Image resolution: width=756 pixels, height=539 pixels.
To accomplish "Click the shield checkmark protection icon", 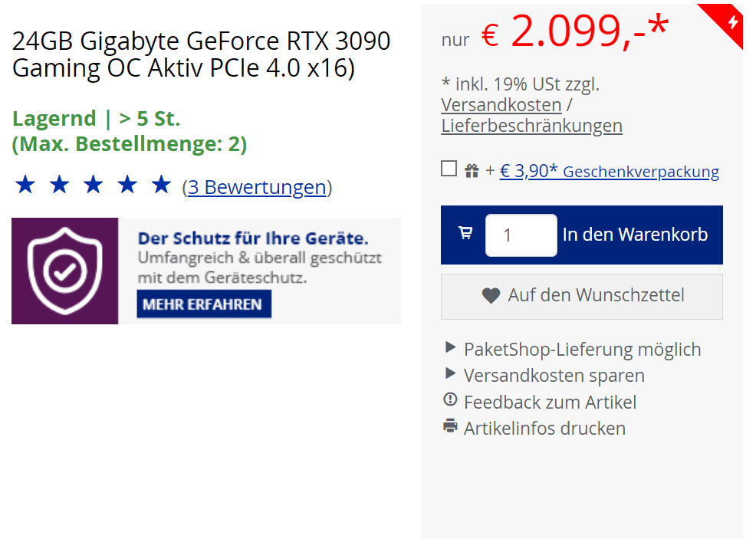I will pyautogui.click(x=64, y=271).
